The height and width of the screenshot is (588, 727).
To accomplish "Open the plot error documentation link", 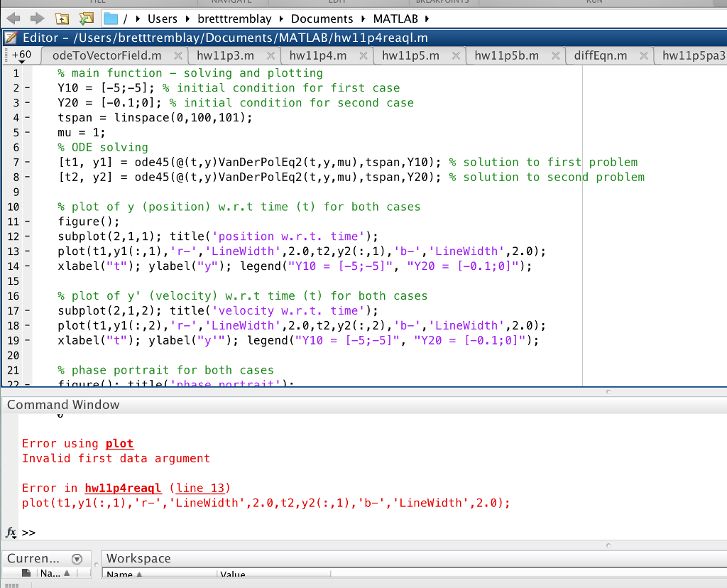I will [119, 443].
